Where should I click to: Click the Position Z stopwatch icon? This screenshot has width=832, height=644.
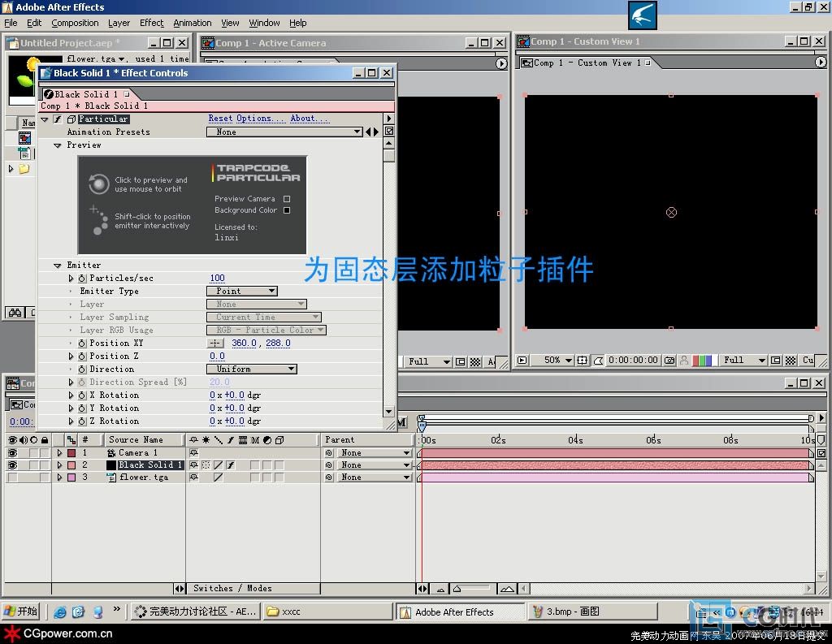(x=81, y=357)
